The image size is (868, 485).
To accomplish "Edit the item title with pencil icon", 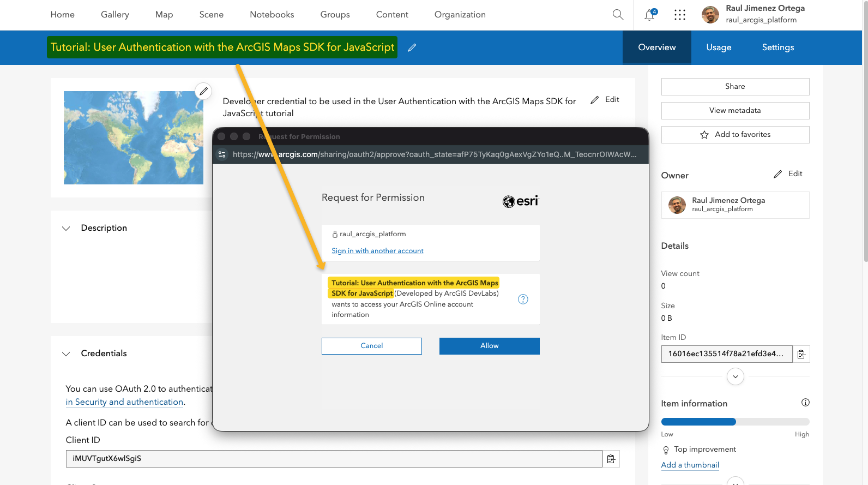I will 412,47.
